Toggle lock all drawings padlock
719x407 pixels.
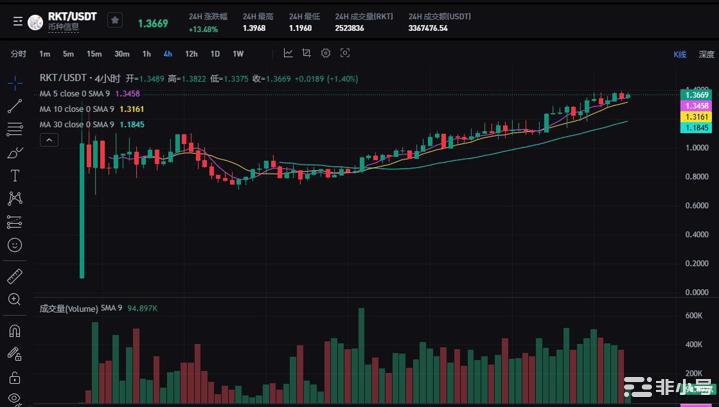click(x=15, y=378)
